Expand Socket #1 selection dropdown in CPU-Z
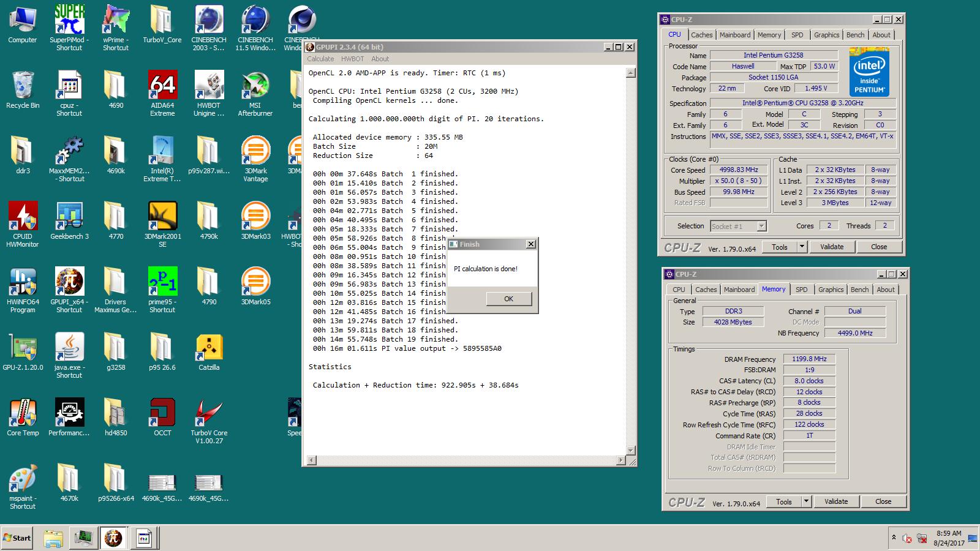 pyautogui.click(x=761, y=227)
